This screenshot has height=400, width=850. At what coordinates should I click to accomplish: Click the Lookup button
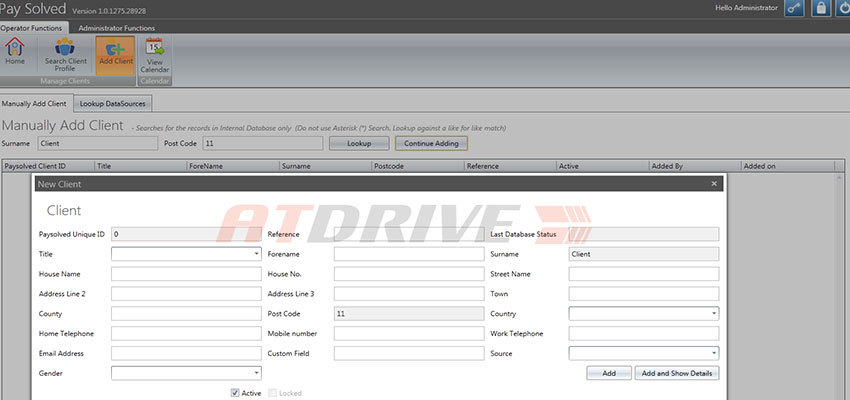coord(359,144)
